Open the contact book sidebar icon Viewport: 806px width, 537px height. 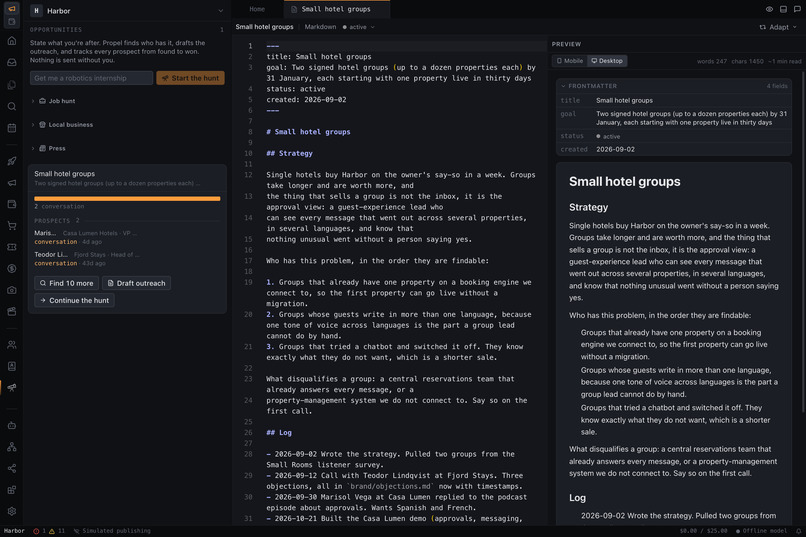(11, 366)
